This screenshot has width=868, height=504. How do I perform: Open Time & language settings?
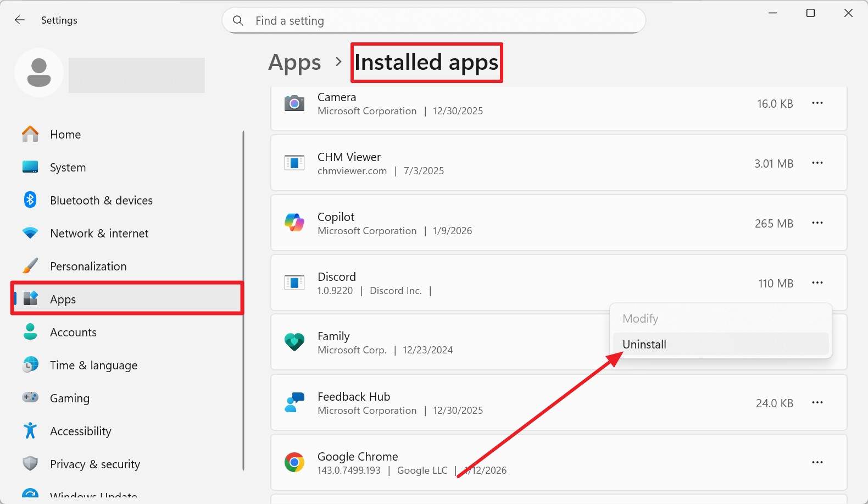(127, 365)
